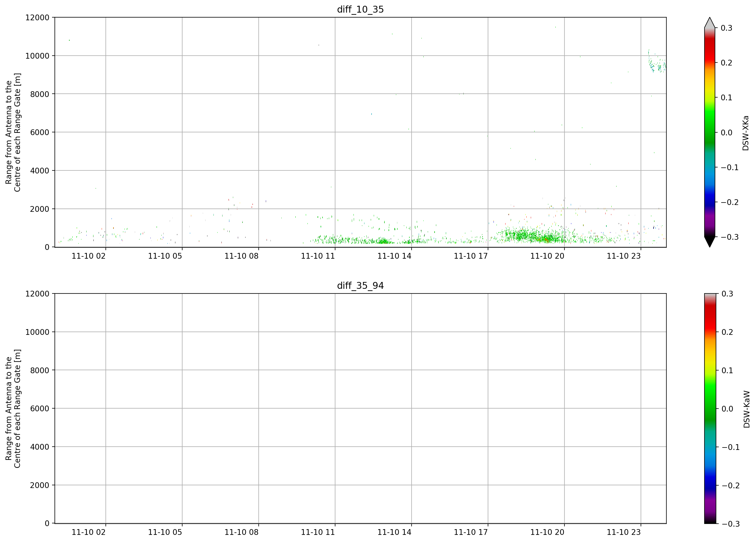Click the 10000 y-tick of diff_10_35 plot

tap(37, 56)
